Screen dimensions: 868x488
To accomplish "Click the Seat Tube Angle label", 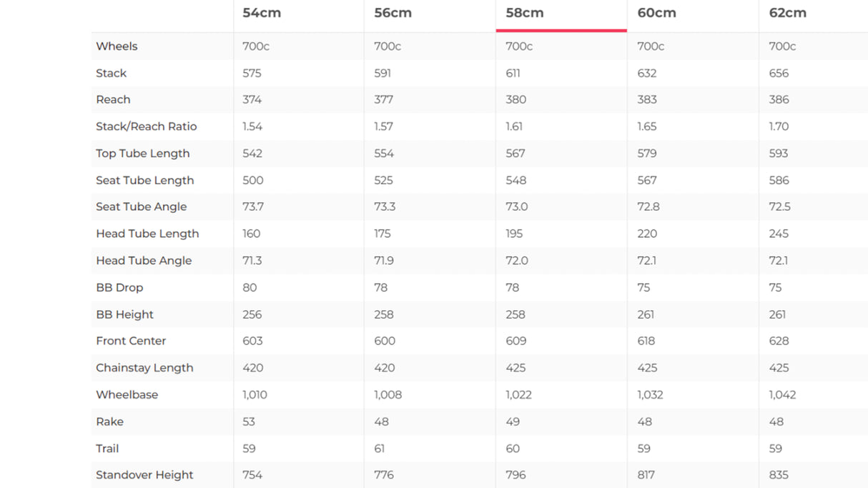I will point(141,207).
